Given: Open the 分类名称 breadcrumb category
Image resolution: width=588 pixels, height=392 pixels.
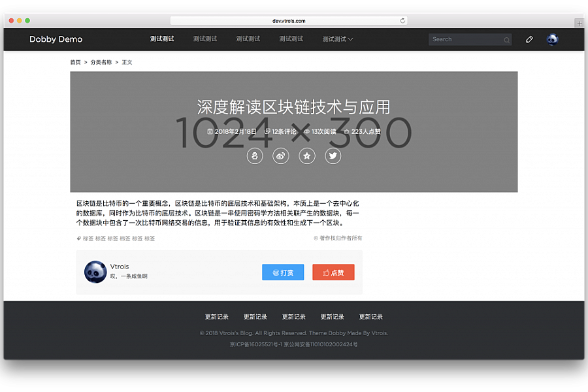Looking at the screenshot, I should coord(101,62).
